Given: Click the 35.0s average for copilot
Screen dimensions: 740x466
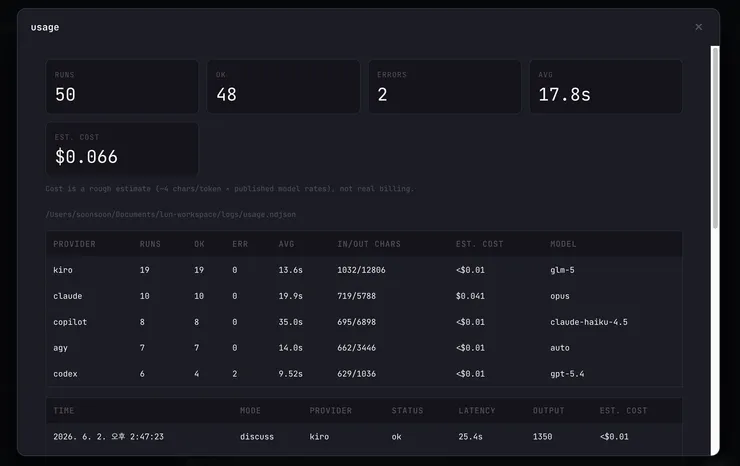Looking at the screenshot, I should (290, 322).
